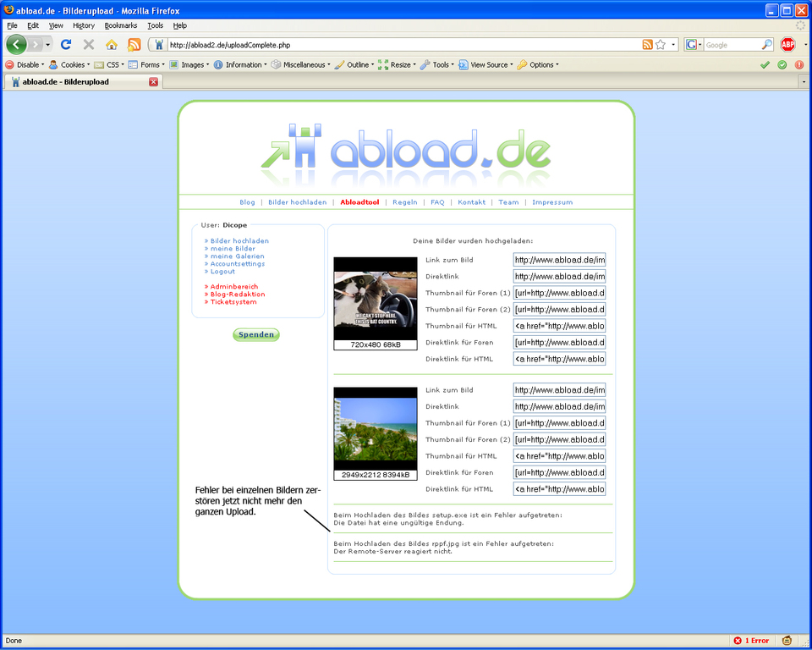Click the address bar URL field
The height and width of the screenshot is (650, 812).
(x=404, y=45)
